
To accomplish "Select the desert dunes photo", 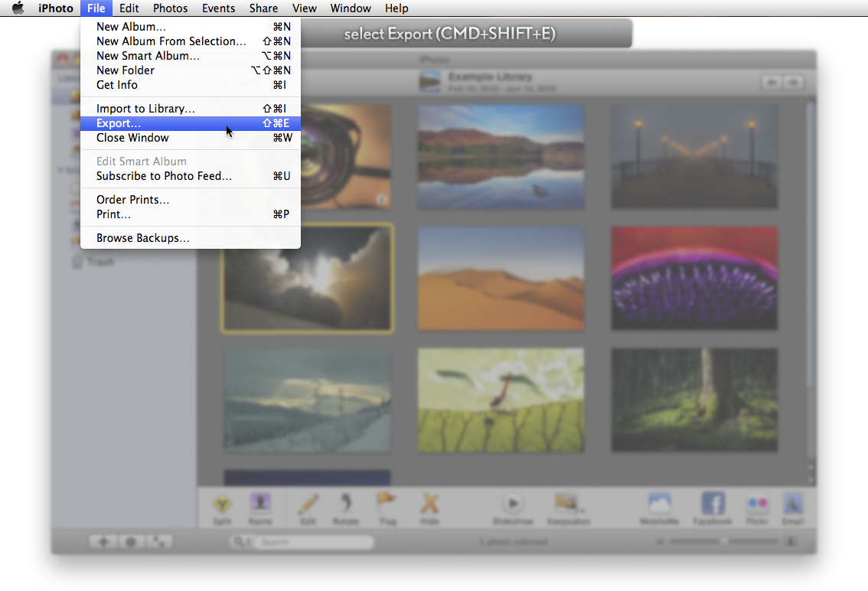I will pos(501,278).
